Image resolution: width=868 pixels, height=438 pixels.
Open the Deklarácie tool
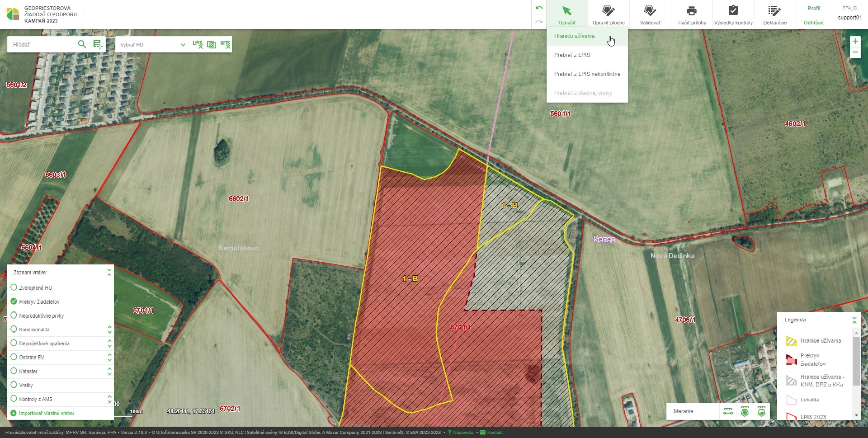(774, 14)
